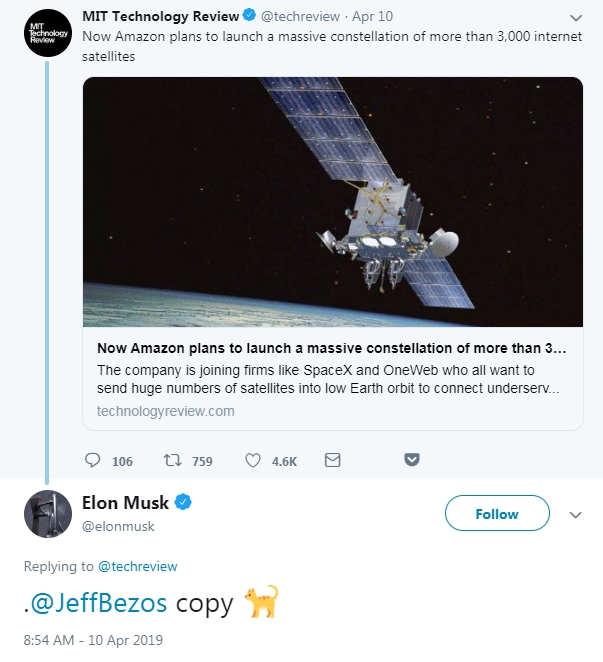The height and width of the screenshot is (662, 603).
Task: Open the @techreview reply-to link
Action: pyautogui.click(x=138, y=567)
